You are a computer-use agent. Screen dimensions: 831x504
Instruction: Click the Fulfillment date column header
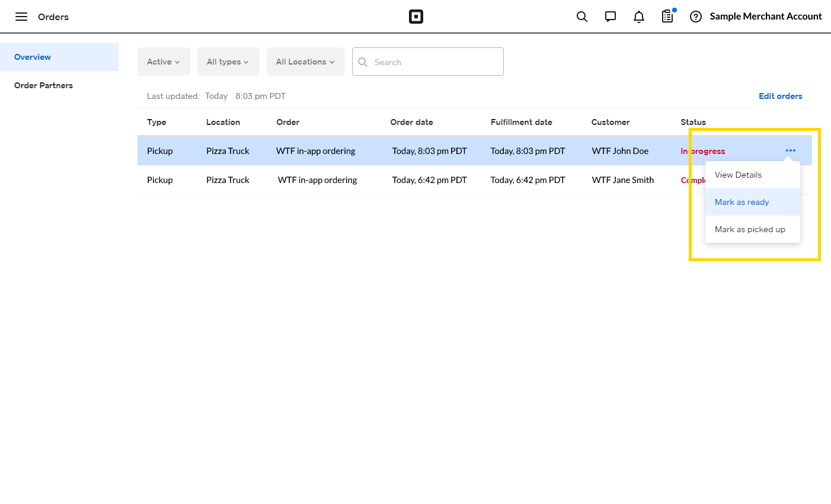click(x=522, y=122)
